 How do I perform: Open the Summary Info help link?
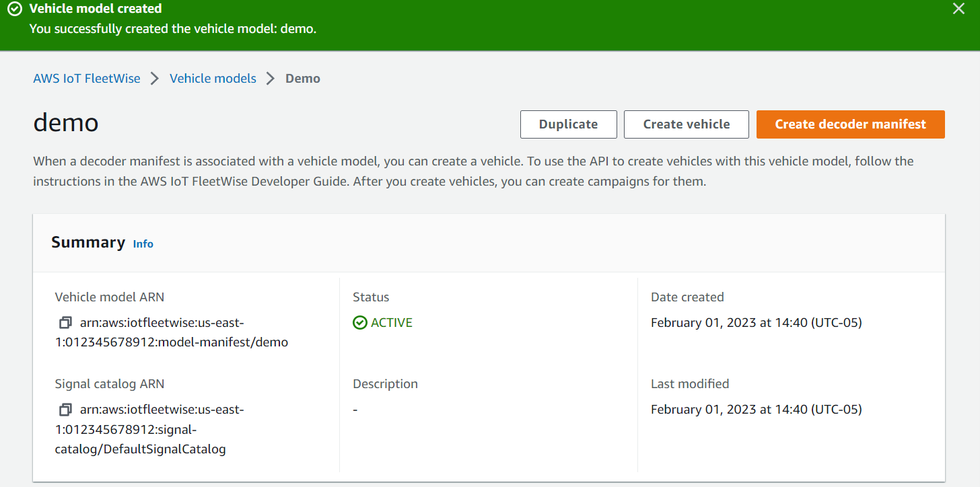click(x=143, y=243)
